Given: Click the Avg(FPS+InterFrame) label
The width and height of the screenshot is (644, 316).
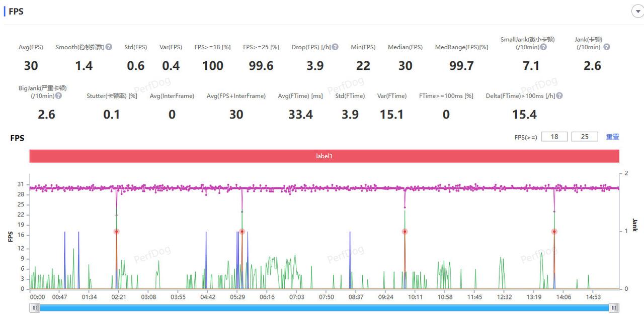Looking at the screenshot, I should (x=236, y=96).
